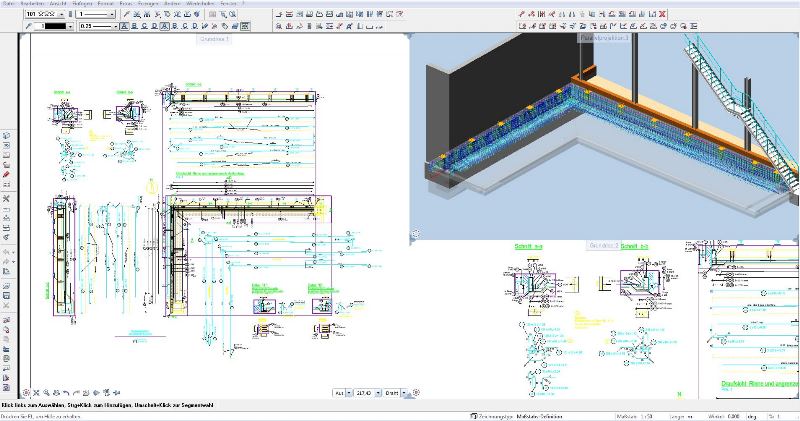Click the last icon in the plan view toolbar
Viewport: 800px width, 421px height.
116,393
